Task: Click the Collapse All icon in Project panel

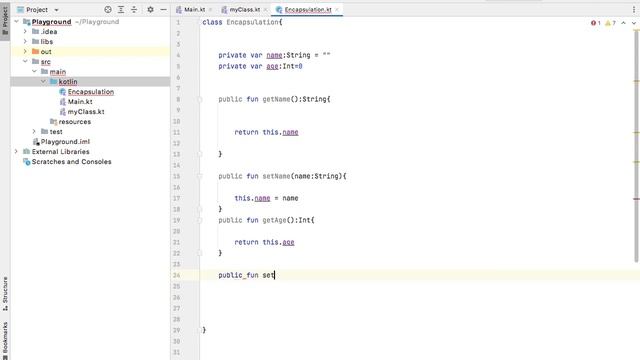Action: click(x=134, y=9)
